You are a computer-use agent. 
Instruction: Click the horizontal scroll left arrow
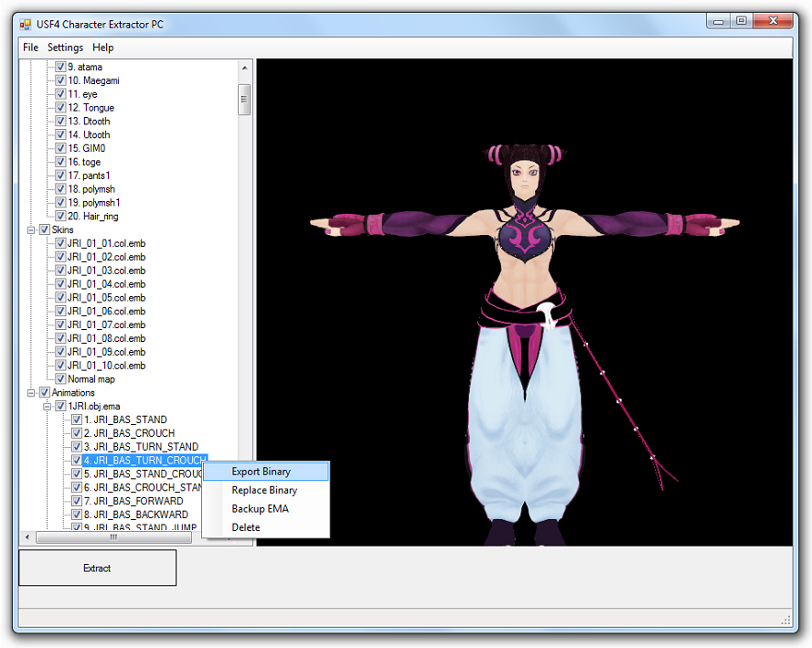pyautogui.click(x=27, y=537)
